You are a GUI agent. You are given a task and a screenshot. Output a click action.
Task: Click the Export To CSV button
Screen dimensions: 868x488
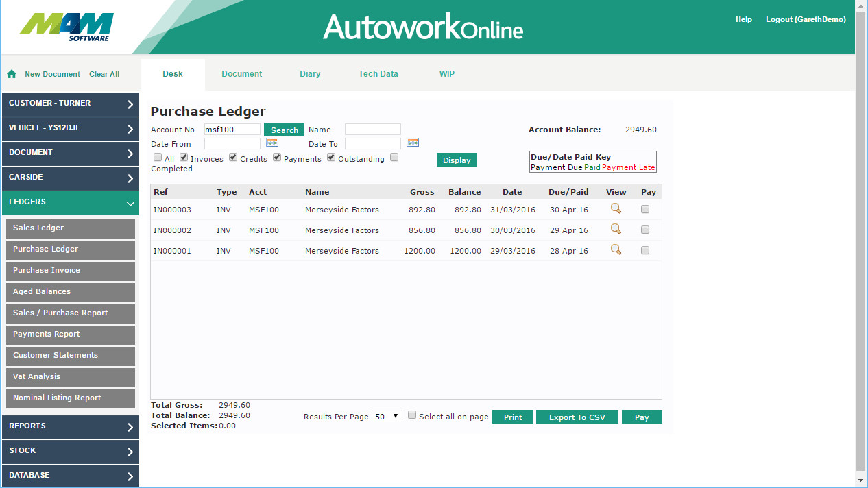click(577, 417)
